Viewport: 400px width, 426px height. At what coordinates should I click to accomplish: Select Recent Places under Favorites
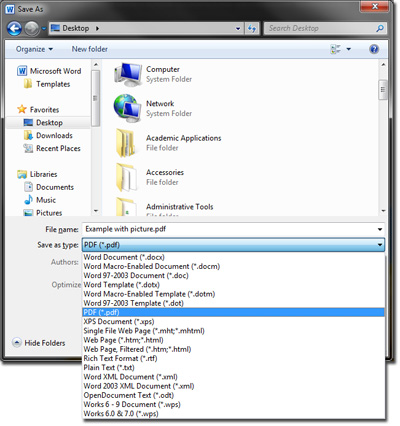(52, 148)
